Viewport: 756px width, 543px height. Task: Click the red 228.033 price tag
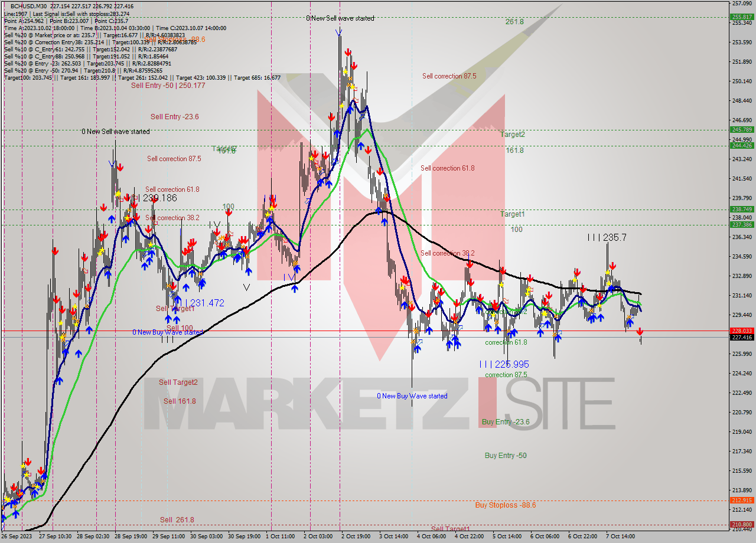tap(742, 331)
